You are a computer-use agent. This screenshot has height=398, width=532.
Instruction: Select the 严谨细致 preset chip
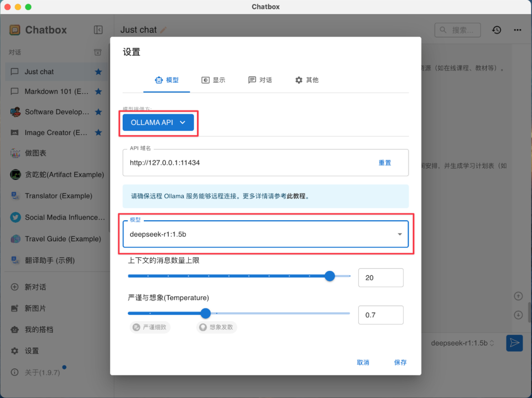[150, 327]
